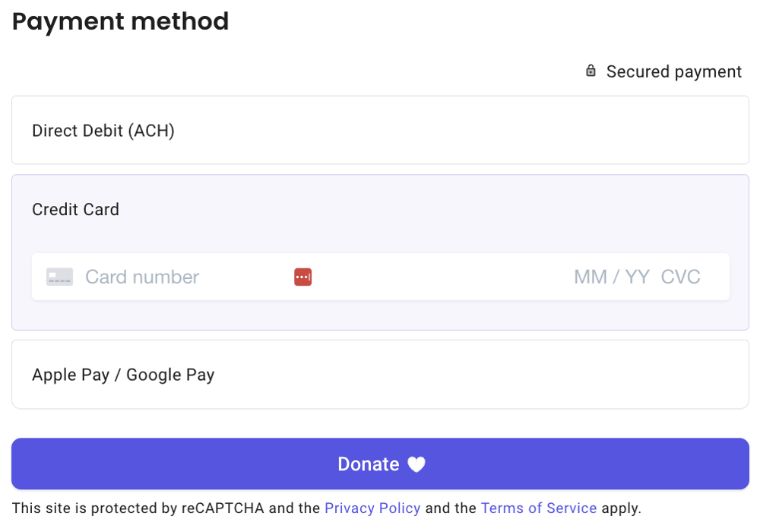Click the CVC entry field
Screen dimensions: 760x532
[x=680, y=277]
